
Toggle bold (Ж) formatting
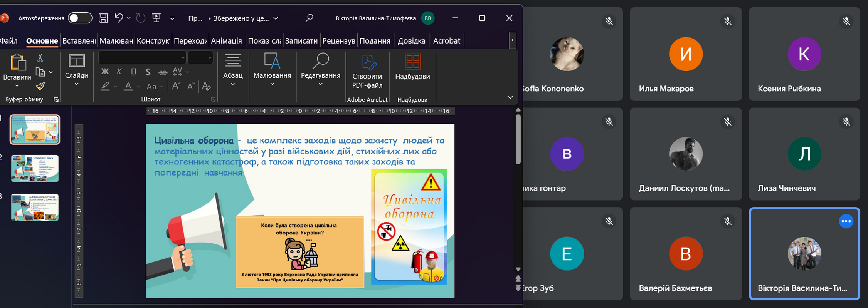(105, 72)
